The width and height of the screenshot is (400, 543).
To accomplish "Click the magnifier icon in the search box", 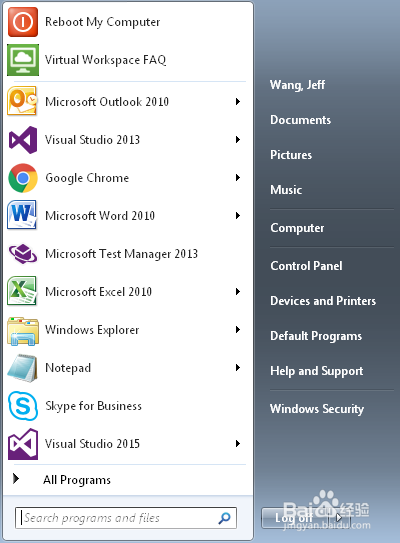I will (x=224, y=518).
